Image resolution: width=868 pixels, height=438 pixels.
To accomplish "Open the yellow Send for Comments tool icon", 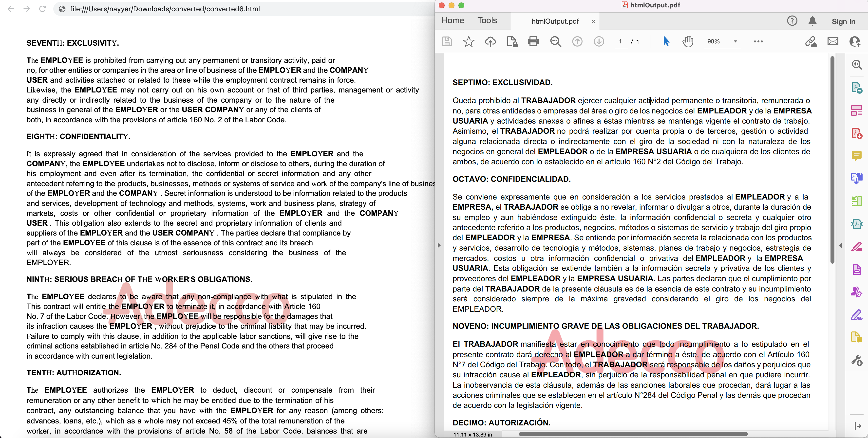I will point(857,337).
